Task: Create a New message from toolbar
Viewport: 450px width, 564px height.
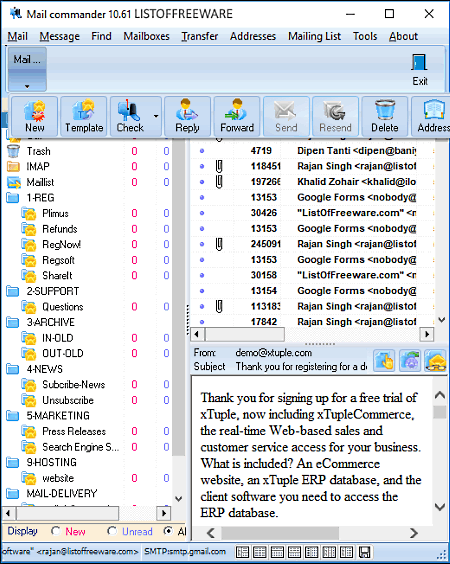Action: pos(35,116)
